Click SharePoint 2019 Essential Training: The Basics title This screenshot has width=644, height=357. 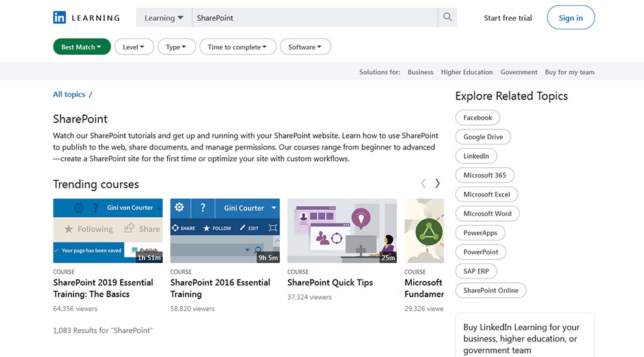103,288
